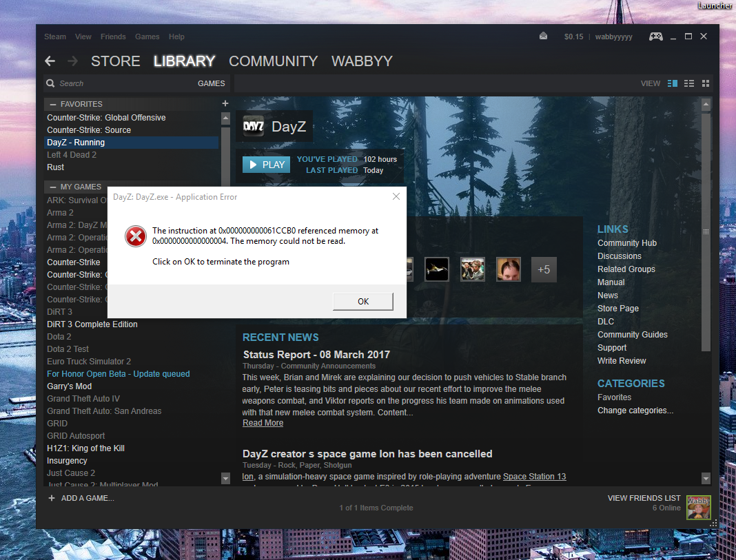The width and height of the screenshot is (736, 560).
Task: Open the Games menu
Action: [x=147, y=37]
